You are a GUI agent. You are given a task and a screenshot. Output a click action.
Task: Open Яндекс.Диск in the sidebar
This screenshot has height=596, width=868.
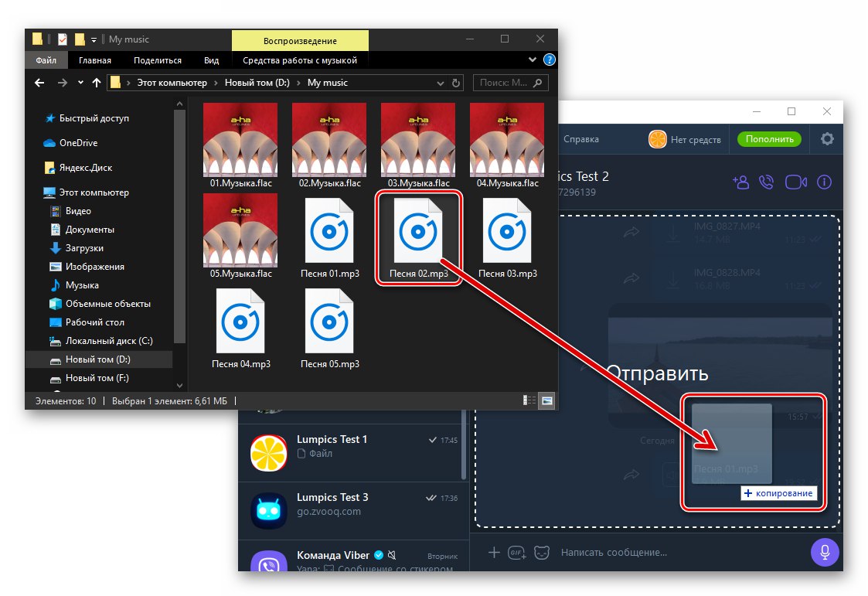(78, 168)
